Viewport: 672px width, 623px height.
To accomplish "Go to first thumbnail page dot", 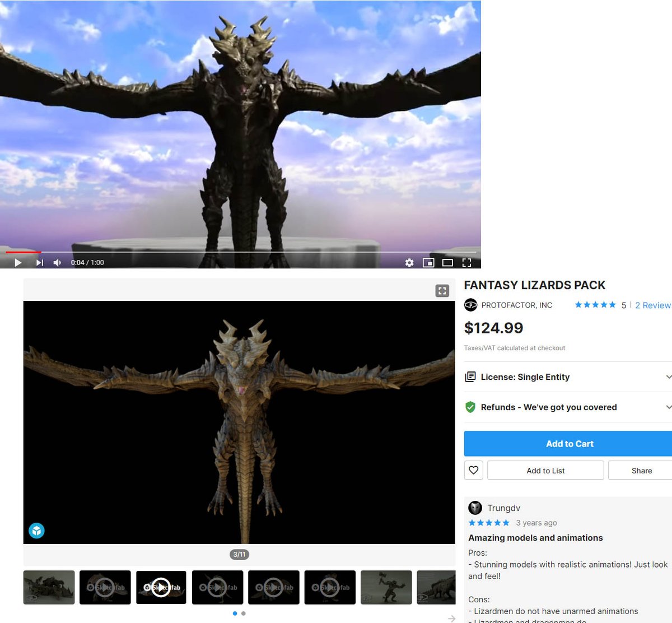I will 235,613.
